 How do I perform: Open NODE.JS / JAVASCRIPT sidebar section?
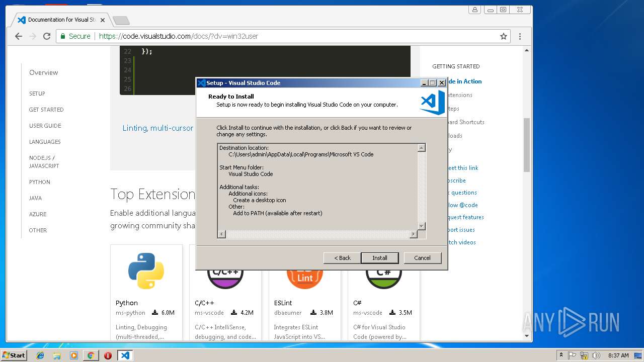point(44,162)
